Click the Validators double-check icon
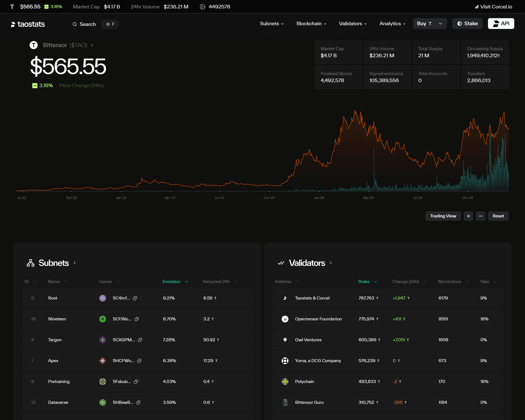The height and width of the screenshot is (420, 525). [x=281, y=263]
